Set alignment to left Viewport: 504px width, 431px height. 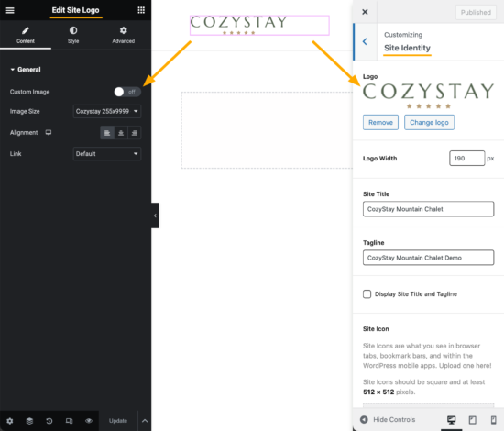(107, 133)
